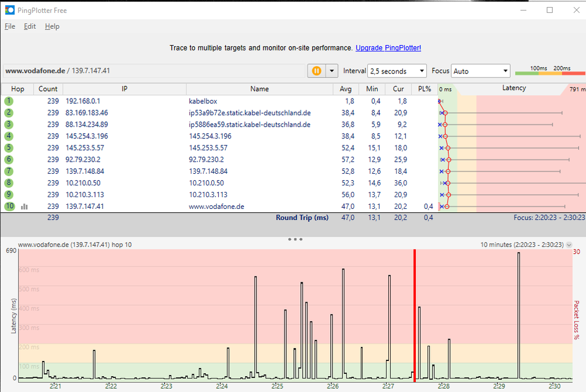This screenshot has height=392, width=586.
Task: Follow the Upgrade PingPlotter! link
Action: tap(388, 48)
